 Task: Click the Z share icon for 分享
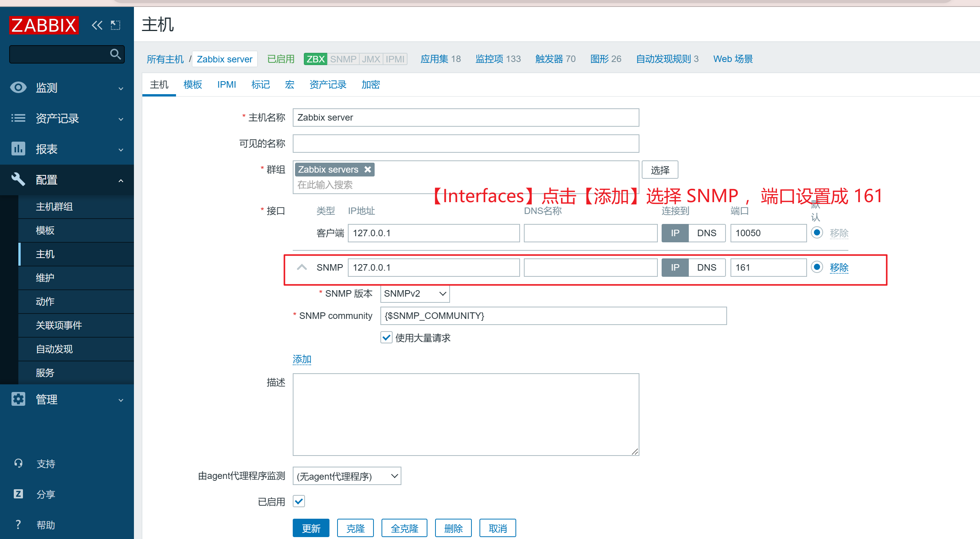(x=18, y=494)
